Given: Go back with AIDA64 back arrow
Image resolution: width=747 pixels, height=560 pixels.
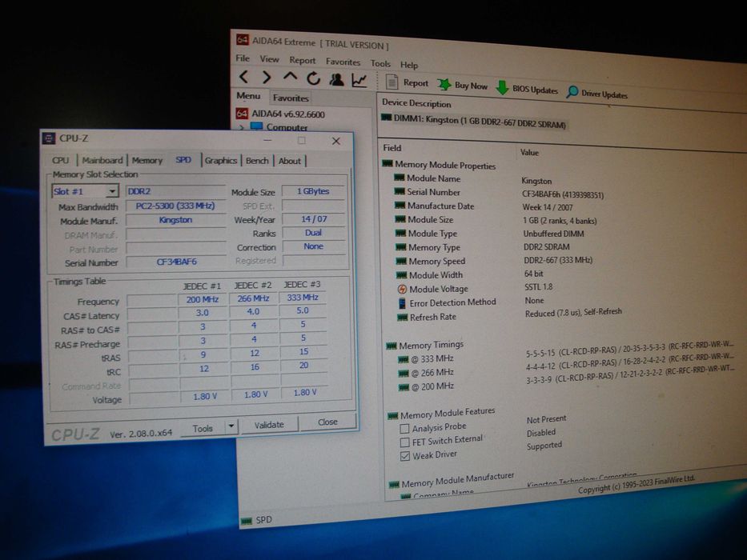Looking at the screenshot, I should [244, 76].
